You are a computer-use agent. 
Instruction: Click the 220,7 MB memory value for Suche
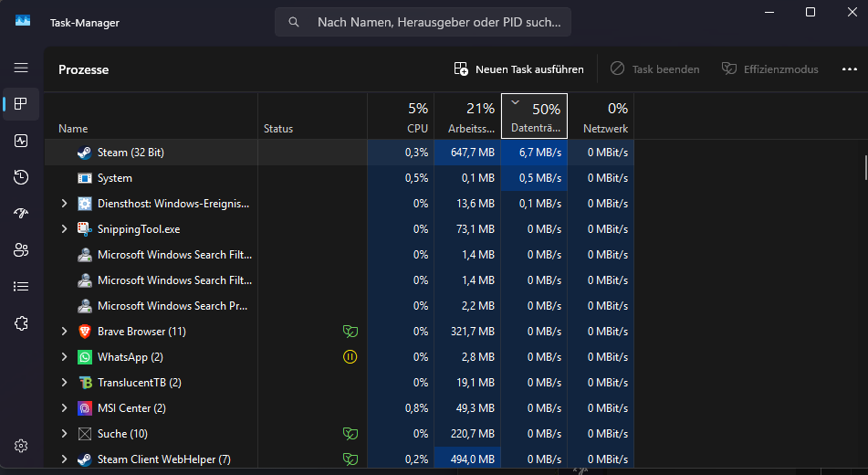click(473, 434)
